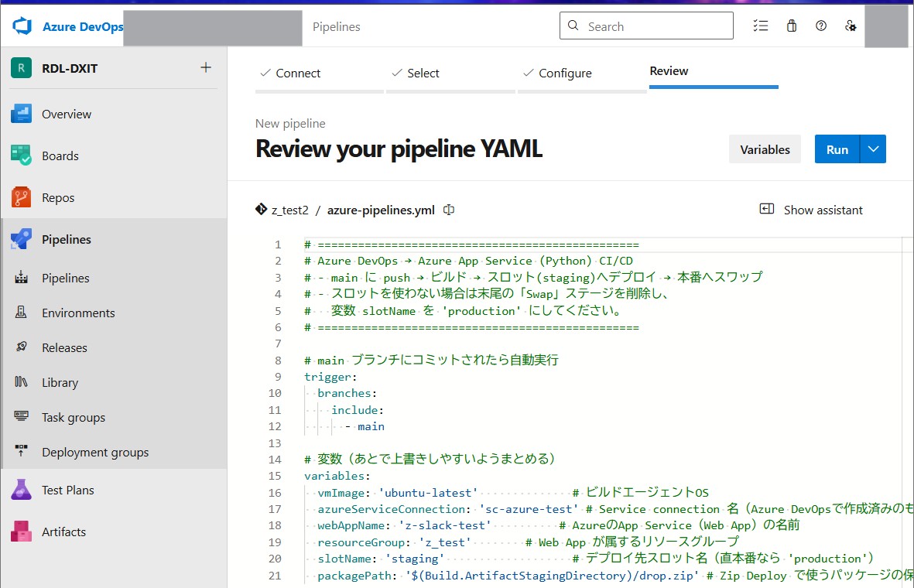Click the Boards icon
Viewport: 914px width, 588px height.
point(22,156)
